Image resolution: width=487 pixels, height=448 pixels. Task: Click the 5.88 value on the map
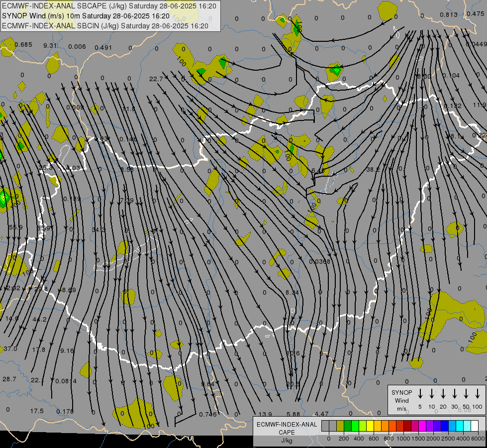pos(293,414)
